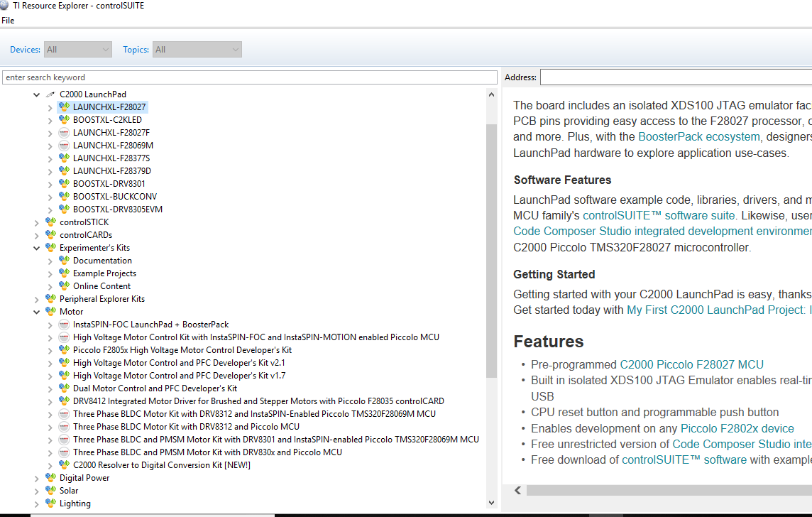Image resolution: width=812 pixels, height=517 pixels.
Task: Open the Topics dropdown
Action: click(197, 50)
